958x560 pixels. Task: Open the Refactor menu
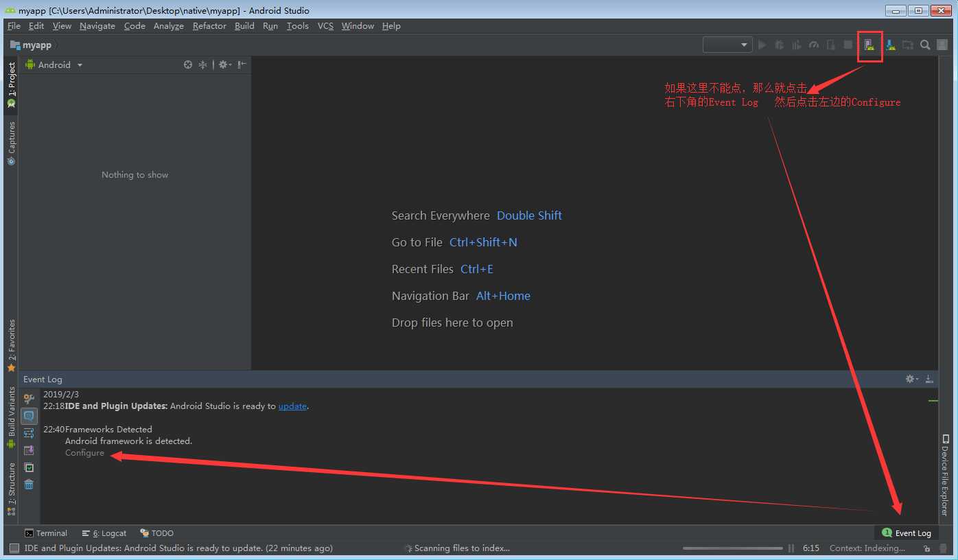209,26
